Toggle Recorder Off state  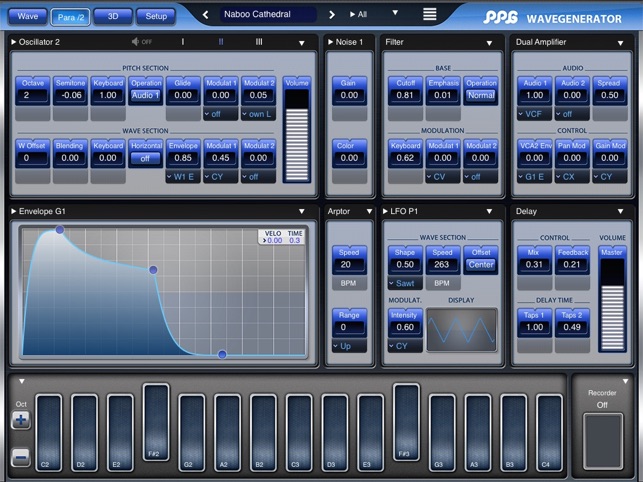pyautogui.click(x=602, y=405)
